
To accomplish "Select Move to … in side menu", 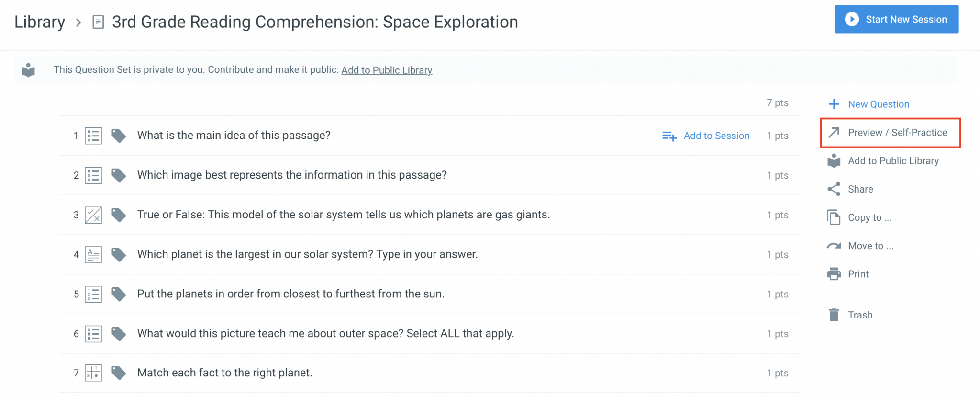I will tap(870, 246).
